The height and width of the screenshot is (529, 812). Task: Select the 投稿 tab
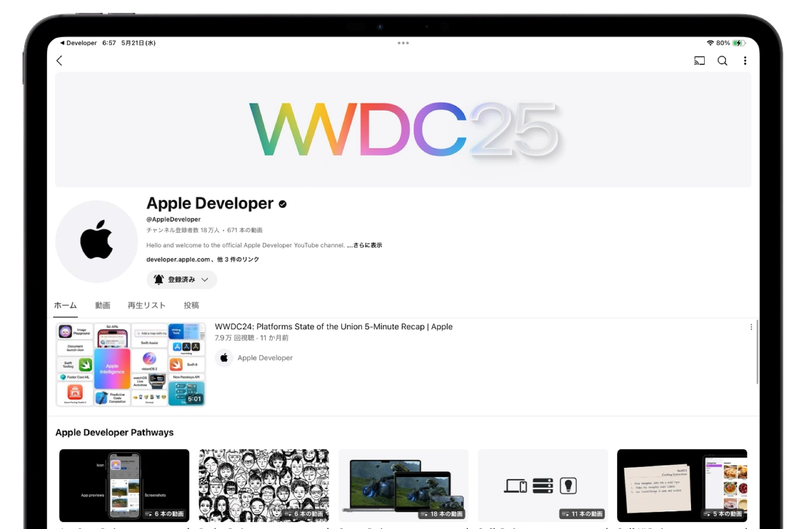pyautogui.click(x=191, y=305)
